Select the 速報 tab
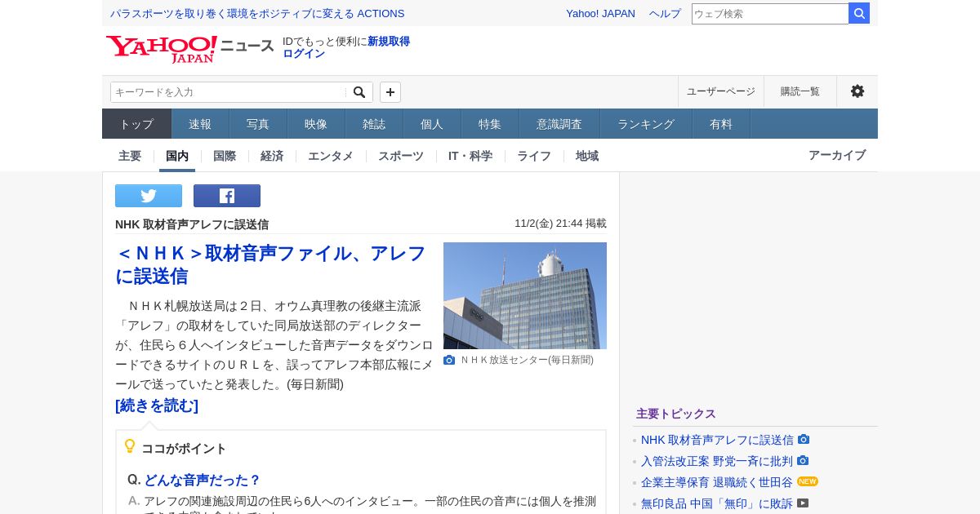Viewport: 980px width, 514px height. [200, 124]
